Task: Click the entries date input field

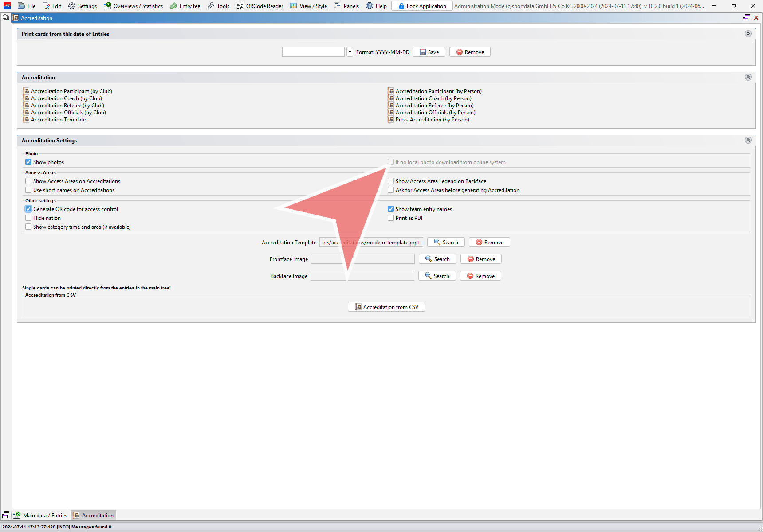Action: click(313, 52)
